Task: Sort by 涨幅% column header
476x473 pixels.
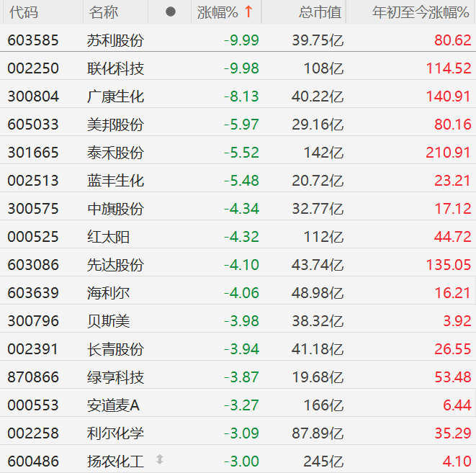Action: pyautogui.click(x=217, y=12)
